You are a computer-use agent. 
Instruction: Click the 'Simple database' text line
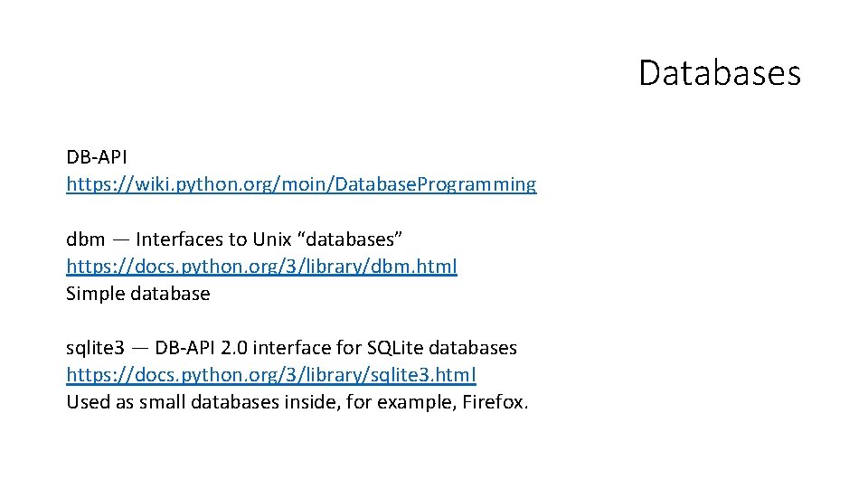[x=137, y=294]
